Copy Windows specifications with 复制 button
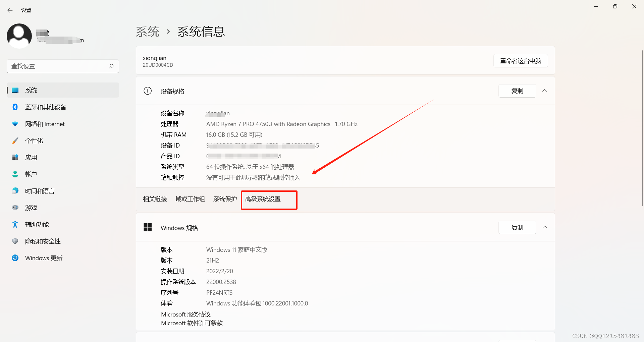This screenshot has height=342, width=644. coord(517,227)
